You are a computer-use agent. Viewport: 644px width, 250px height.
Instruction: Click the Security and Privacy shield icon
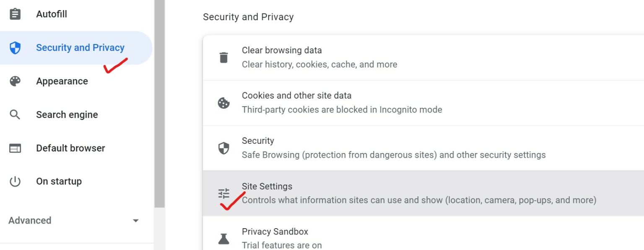click(x=15, y=47)
